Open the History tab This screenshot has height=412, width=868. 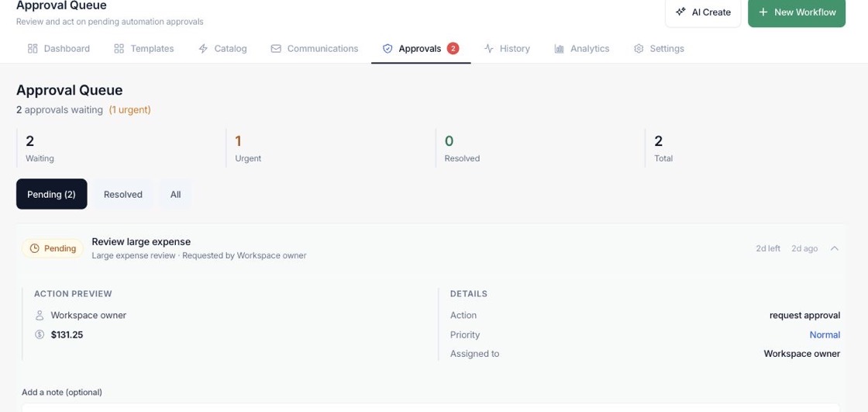tap(507, 49)
